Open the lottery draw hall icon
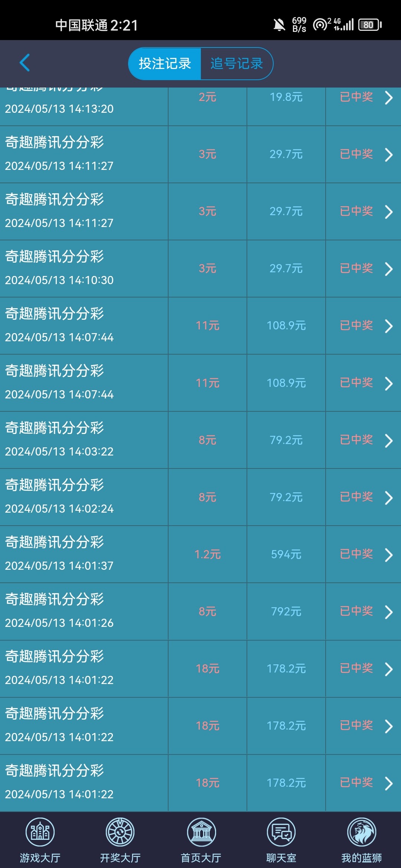Image resolution: width=401 pixels, height=868 pixels. pyautogui.click(x=120, y=832)
